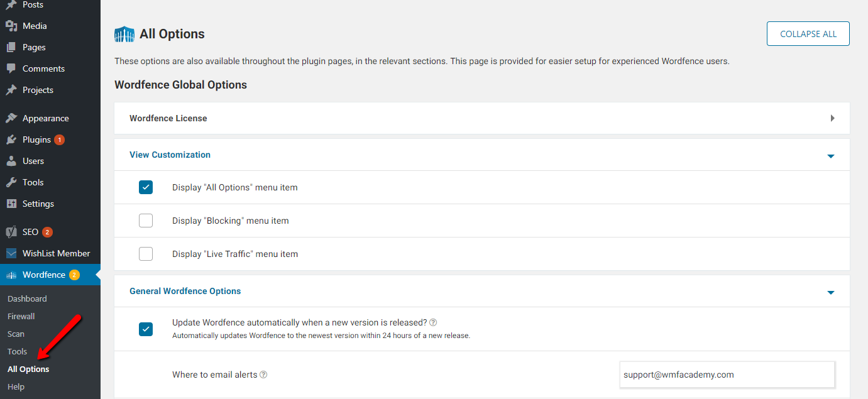Click the email alerts address field

click(x=727, y=374)
